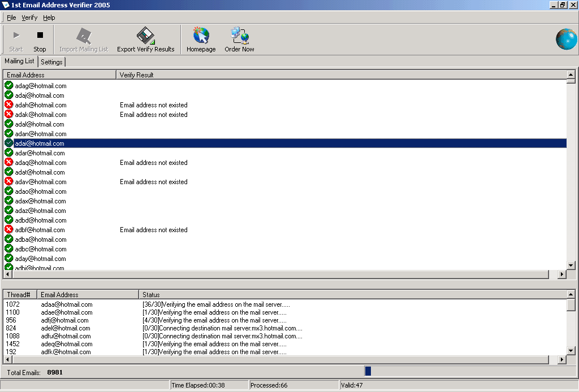Select thread 1072 row in the thread list
579x392 pixels.
coord(13,304)
